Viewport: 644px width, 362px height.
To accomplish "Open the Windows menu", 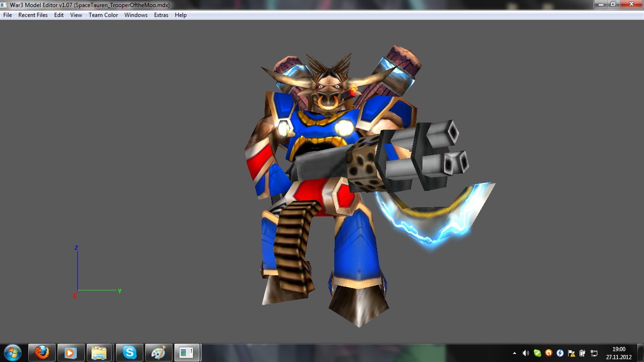I will click(136, 15).
